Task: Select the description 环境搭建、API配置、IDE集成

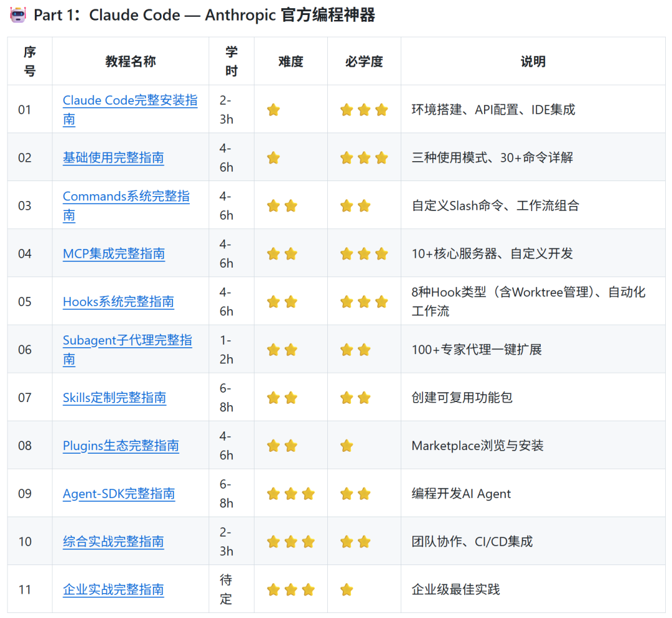Action: click(x=493, y=110)
